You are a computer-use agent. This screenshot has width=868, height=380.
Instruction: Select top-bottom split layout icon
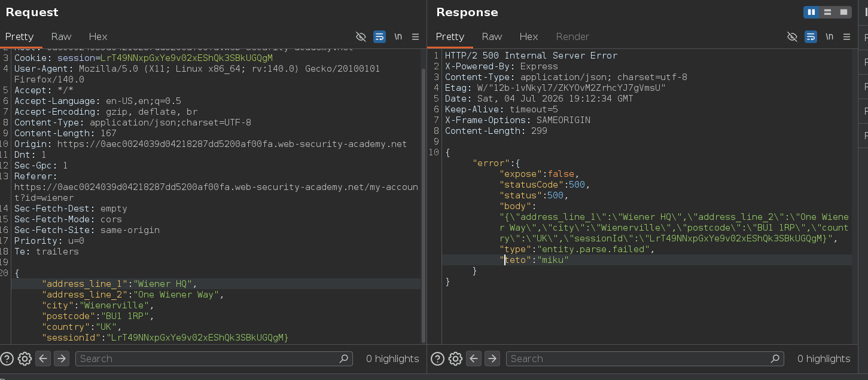[827, 12]
